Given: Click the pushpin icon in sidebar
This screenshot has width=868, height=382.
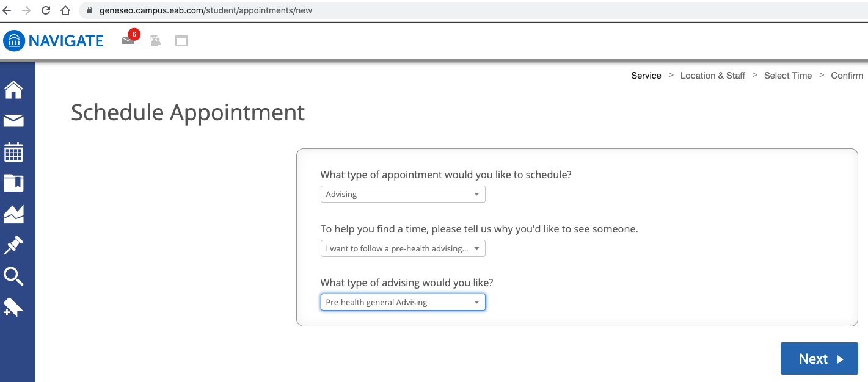Looking at the screenshot, I should [13, 245].
